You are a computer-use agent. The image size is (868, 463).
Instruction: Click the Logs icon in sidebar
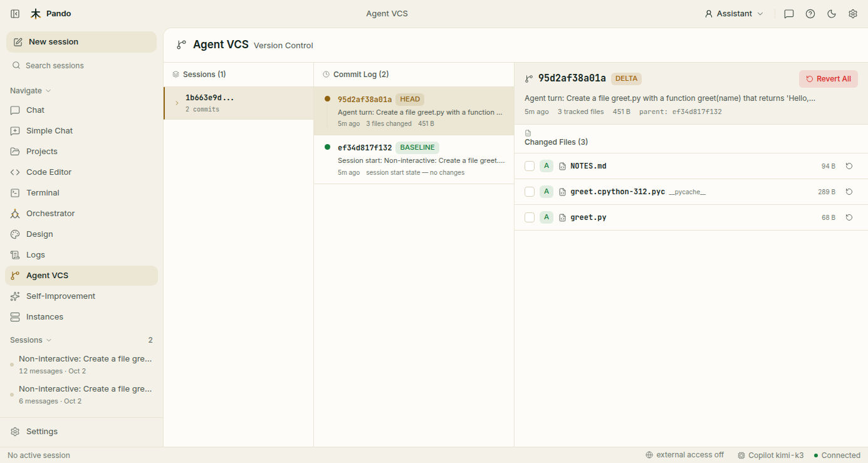point(15,255)
